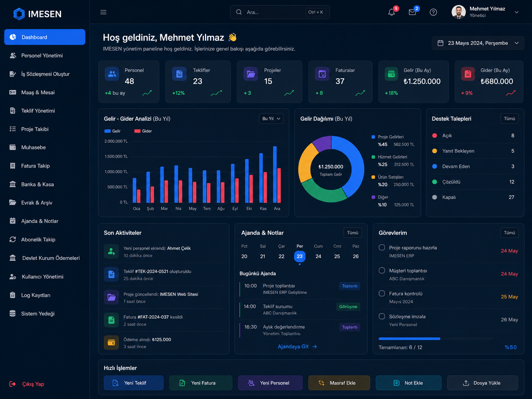
Task: Click the calendar icon in date selector
Action: tap(441, 43)
